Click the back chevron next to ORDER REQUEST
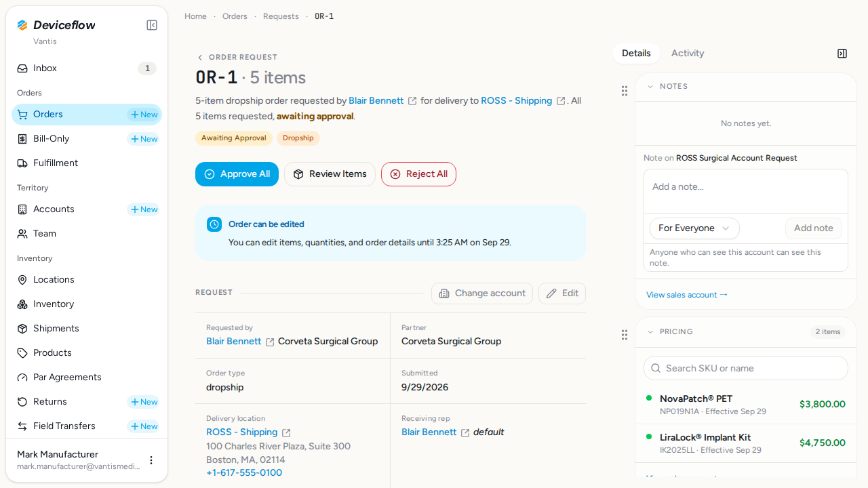The image size is (868, 488). click(199, 58)
